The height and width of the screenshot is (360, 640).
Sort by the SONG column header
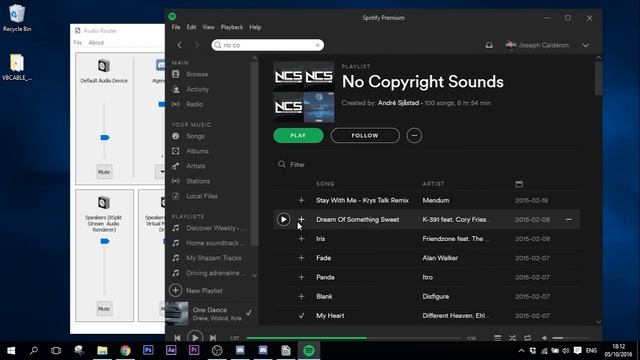coord(325,184)
